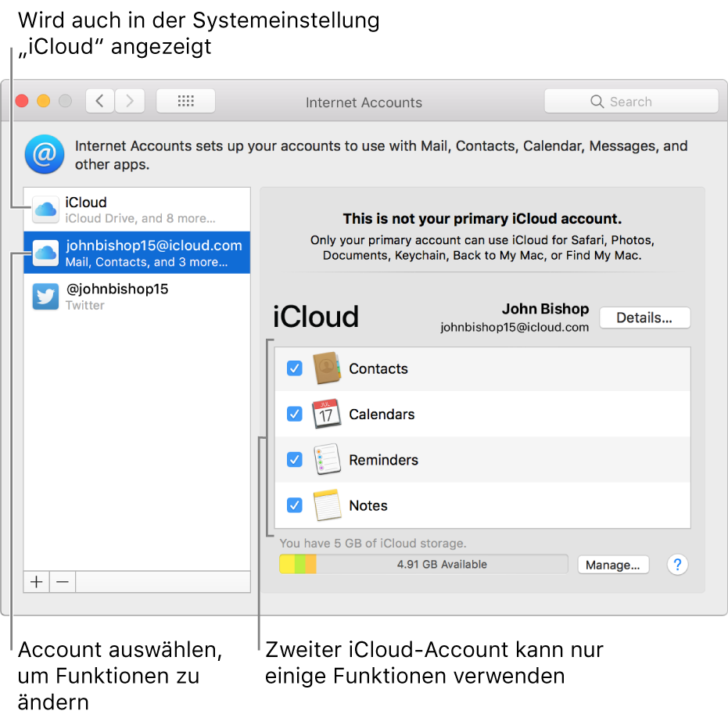Click cloud icon of primary iCloud account
Viewport: 728px width, 718px height.
[x=45, y=210]
